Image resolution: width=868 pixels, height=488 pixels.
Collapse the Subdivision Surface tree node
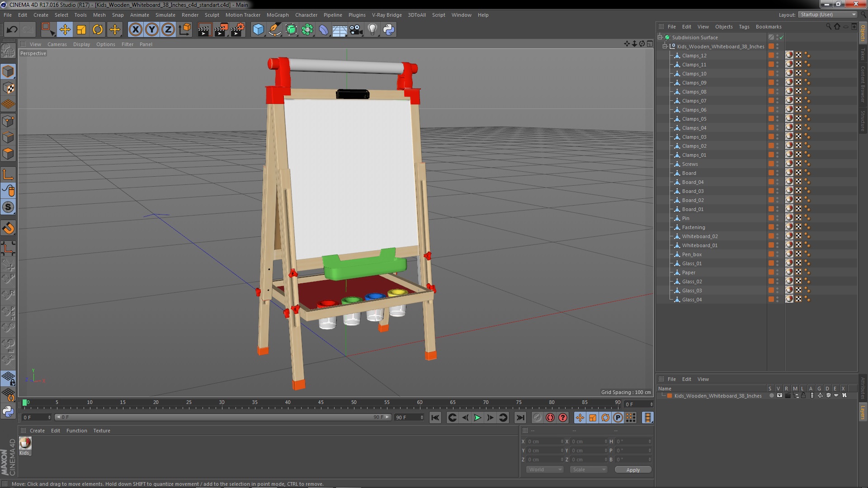click(660, 38)
